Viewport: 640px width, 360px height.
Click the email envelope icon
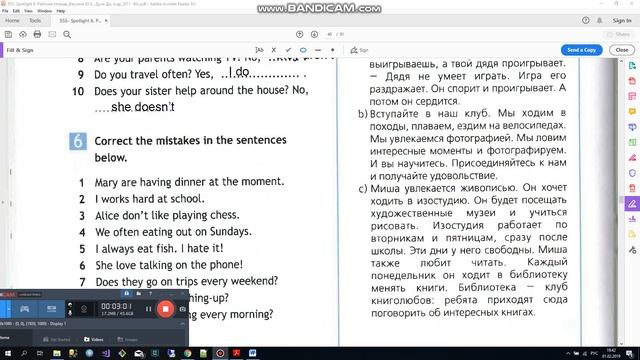pyautogui.click(x=52, y=34)
